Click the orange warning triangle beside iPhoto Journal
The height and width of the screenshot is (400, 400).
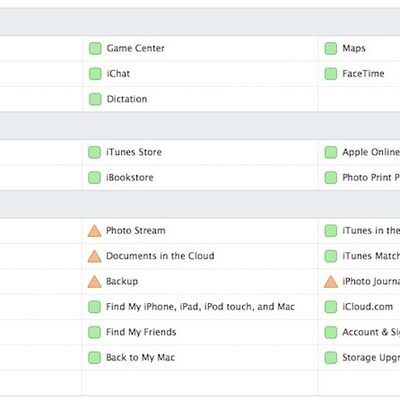tap(331, 281)
